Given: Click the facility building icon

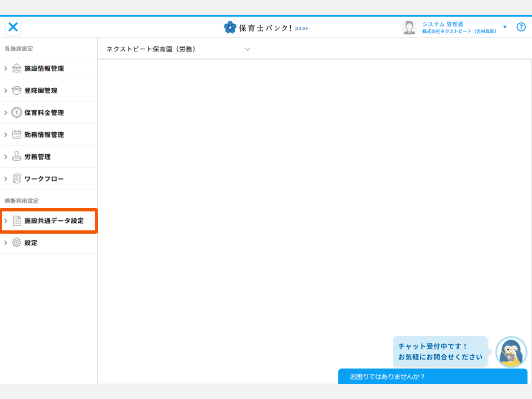Looking at the screenshot, I should click(16, 68).
